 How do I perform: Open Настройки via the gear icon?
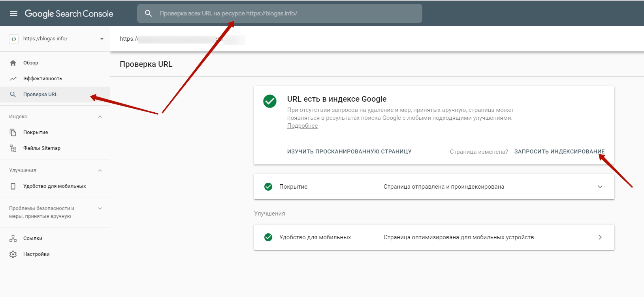(13, 254)
